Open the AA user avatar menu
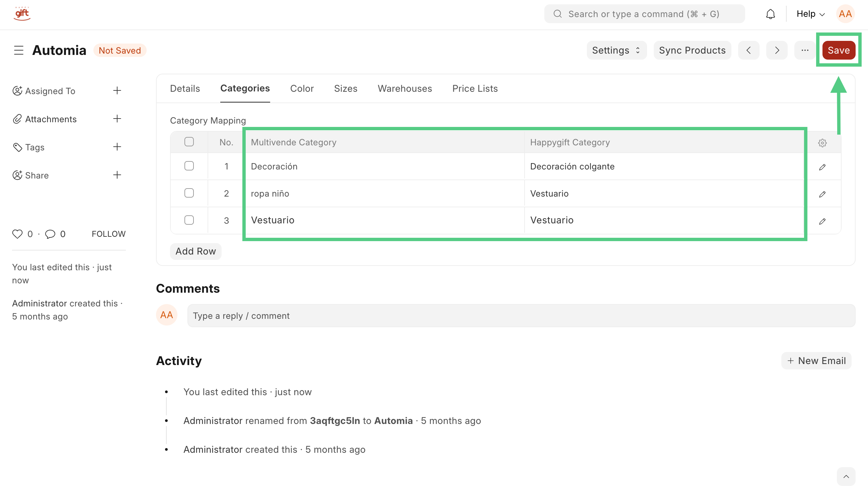This screenshot has width=868, height=503. pos(845,14)
